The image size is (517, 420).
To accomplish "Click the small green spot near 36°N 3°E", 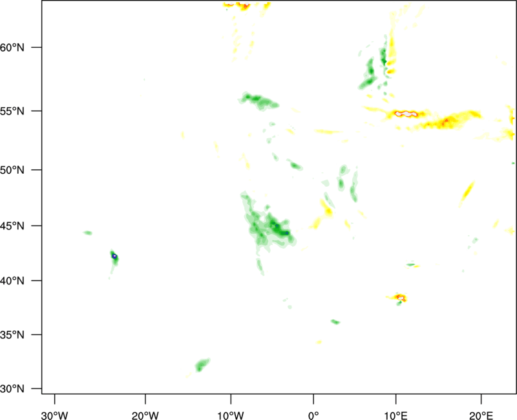I will (x=335, y=322).
